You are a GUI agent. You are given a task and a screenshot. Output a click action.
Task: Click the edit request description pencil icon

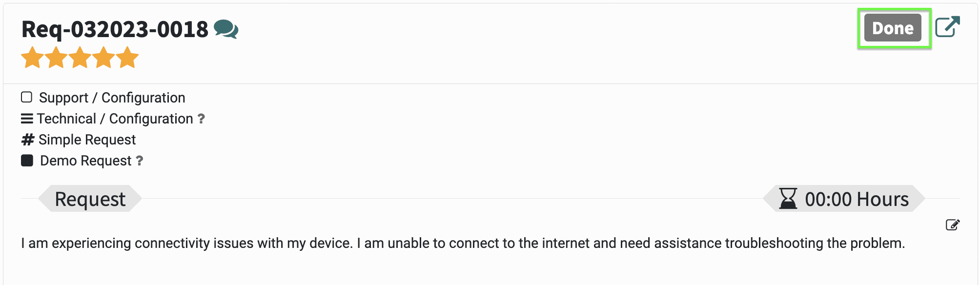[x=953, y=224]
